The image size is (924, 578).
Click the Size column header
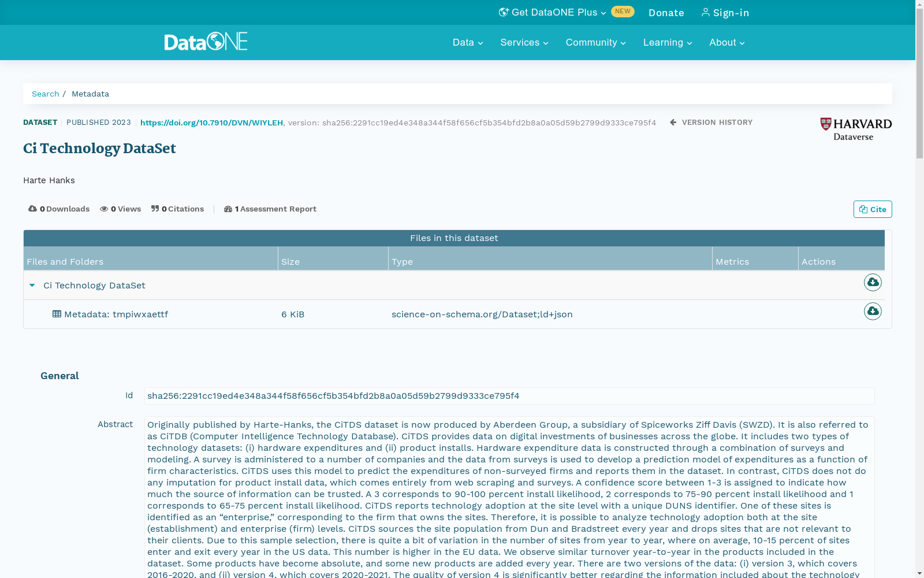click(x=333, y=259)
